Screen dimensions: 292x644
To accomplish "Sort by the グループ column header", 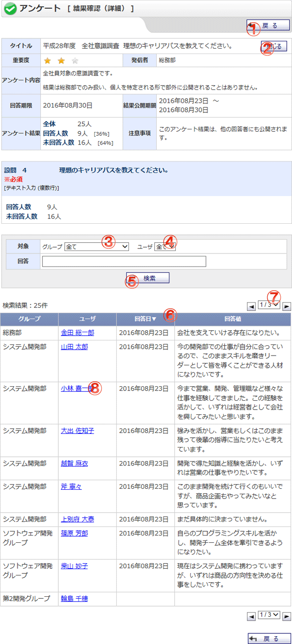I will click(x=29, y=319).
